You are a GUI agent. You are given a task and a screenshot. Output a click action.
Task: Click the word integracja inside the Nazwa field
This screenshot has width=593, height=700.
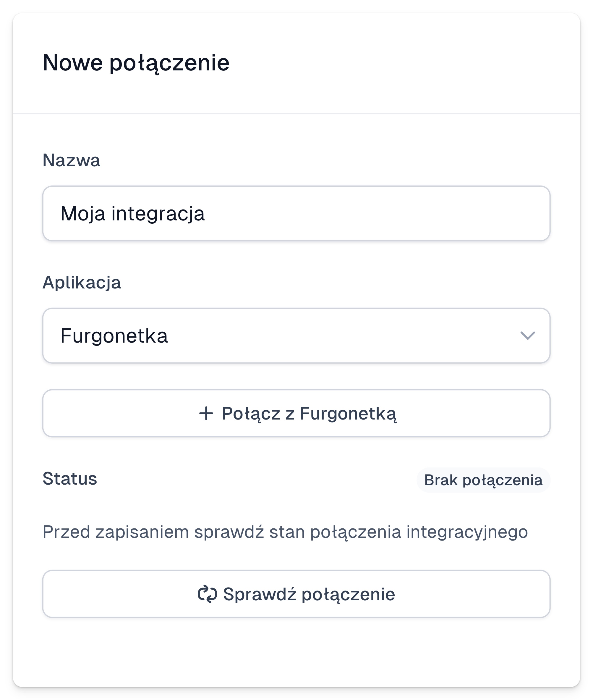(158, 214)
